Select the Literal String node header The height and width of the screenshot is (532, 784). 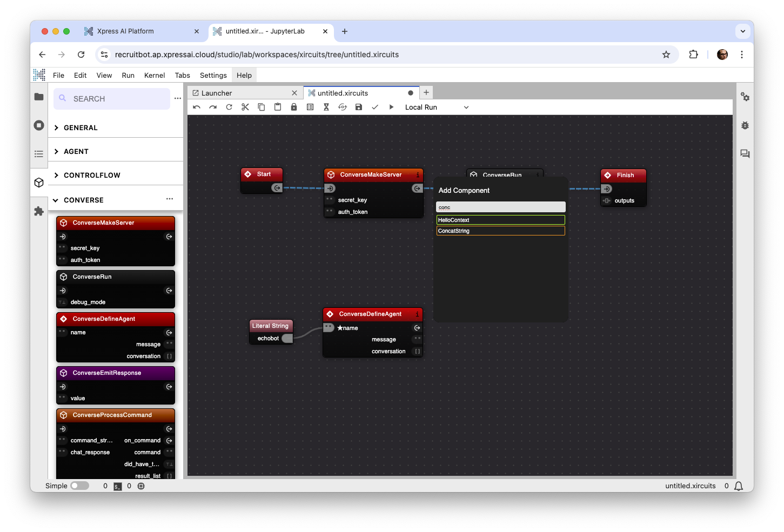[271, 326]
